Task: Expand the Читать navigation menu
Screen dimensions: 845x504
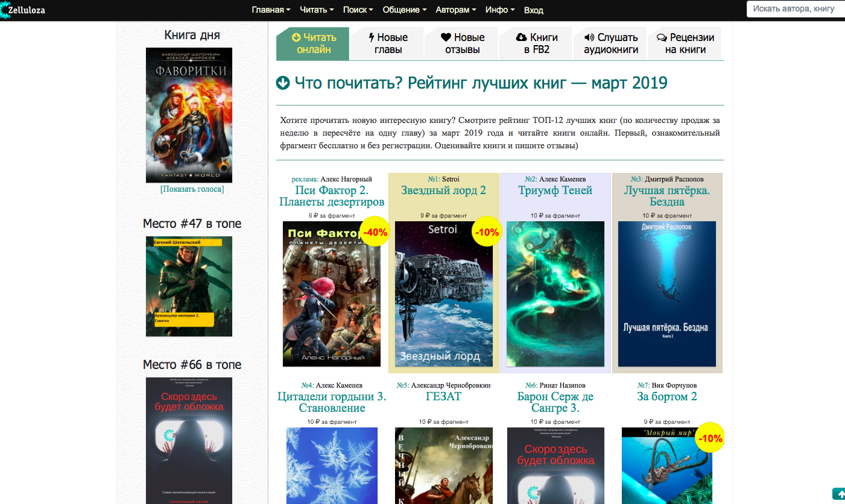Action: [x=317, y=10]
